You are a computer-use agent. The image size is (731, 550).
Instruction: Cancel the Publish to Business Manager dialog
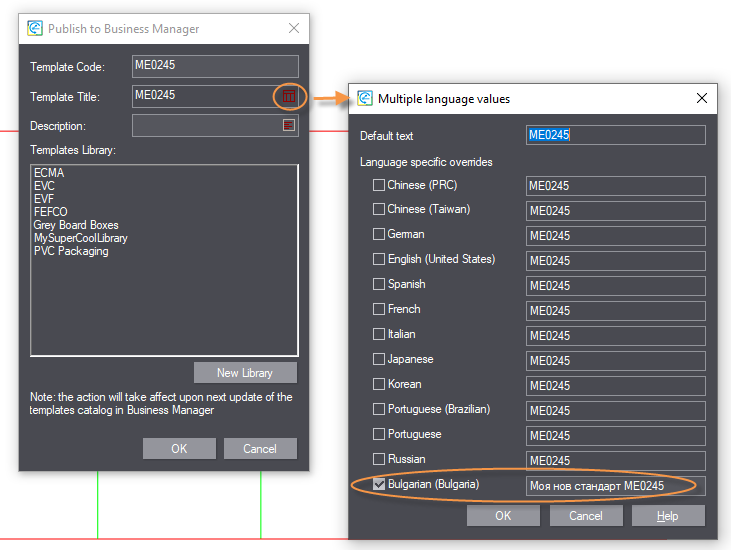point(260,449)
